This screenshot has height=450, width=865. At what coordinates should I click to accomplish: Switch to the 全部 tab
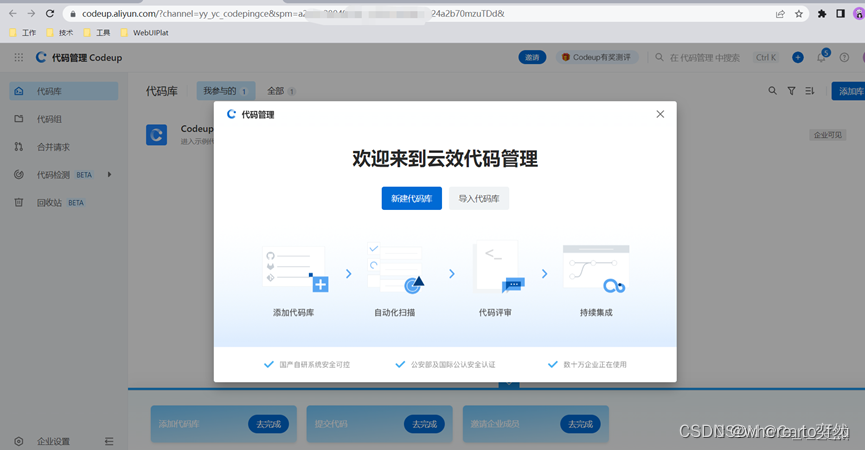[x=281, y=91]
